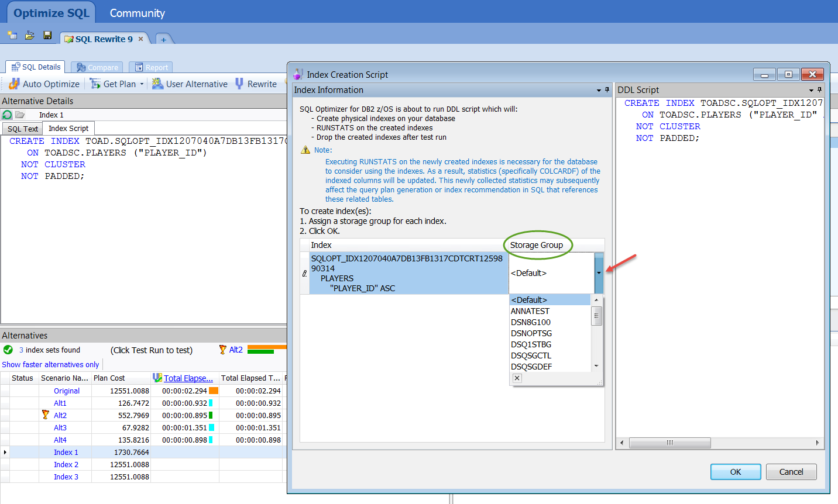Screen dimensions: 838x504
Task: Switch to the SQL Details tab
Action: point(35,67)
